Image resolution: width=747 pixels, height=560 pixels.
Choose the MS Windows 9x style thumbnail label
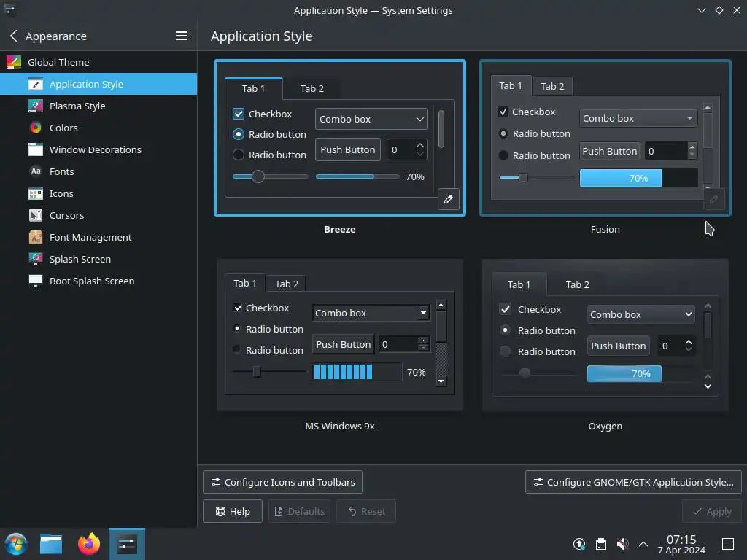(x=340, y=426)
